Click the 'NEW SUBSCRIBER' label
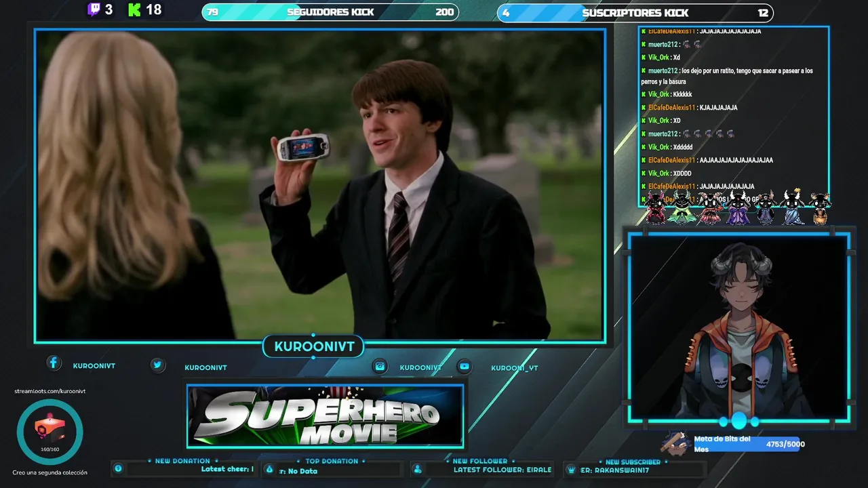The height and width of the screenshot is (488, 868). click(x=633, y=462)
